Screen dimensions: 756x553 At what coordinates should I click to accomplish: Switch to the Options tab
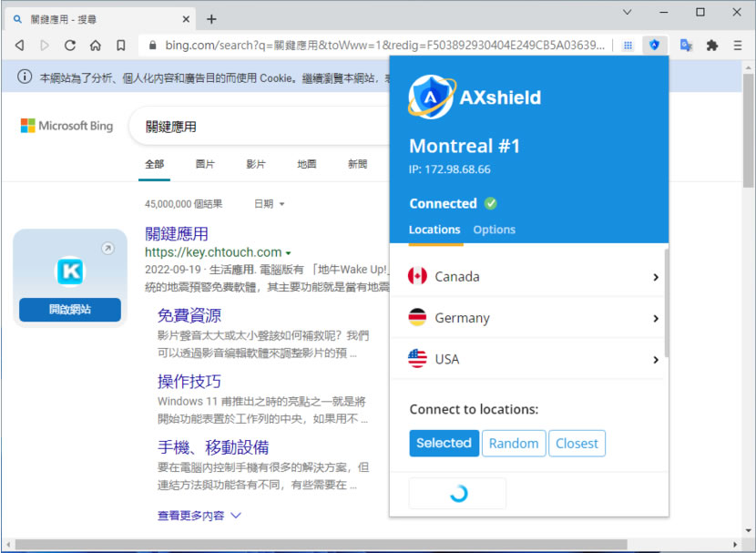pyautogui.click(x=495, y=230)
